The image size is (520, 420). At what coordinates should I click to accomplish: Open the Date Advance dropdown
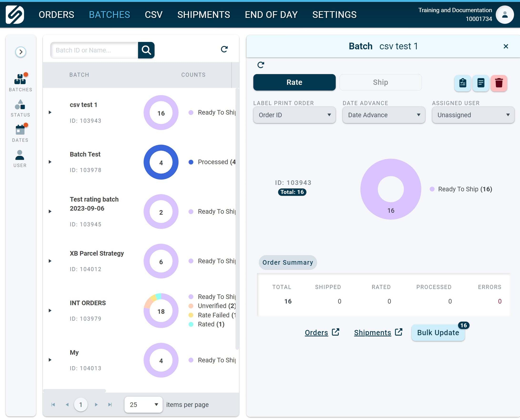(384, 115)
